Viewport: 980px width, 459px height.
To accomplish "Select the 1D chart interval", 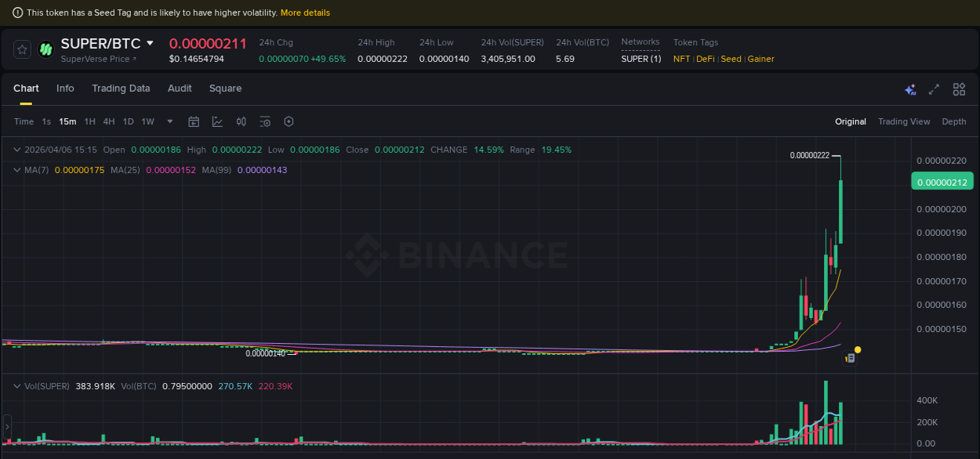I will pyautogui.click(x=128, y=121).
